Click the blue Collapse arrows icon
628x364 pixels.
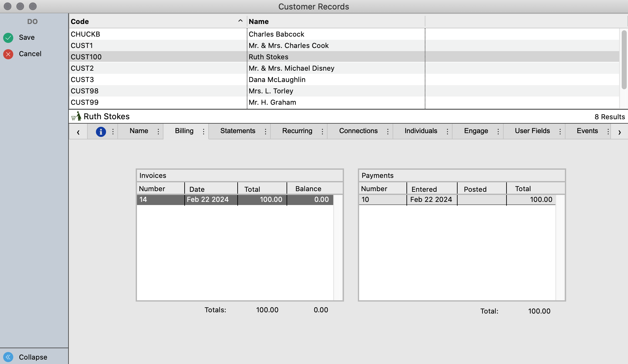(8, 357)
